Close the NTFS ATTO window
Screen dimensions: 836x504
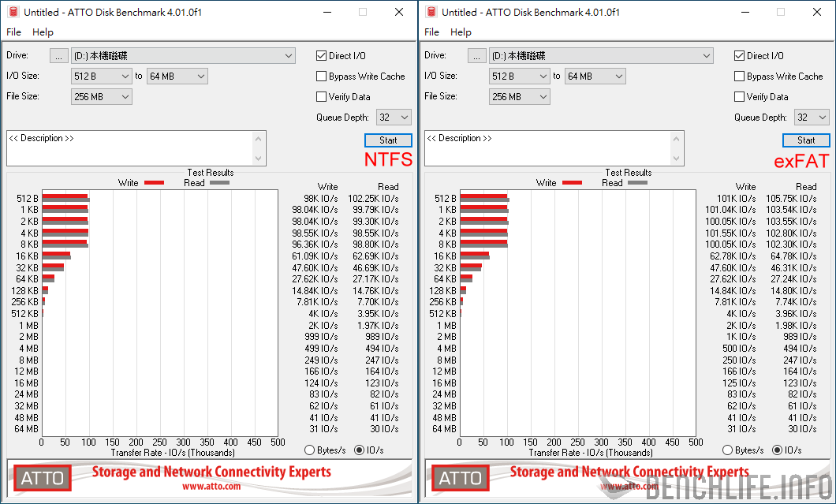click(x=399, y=12)
